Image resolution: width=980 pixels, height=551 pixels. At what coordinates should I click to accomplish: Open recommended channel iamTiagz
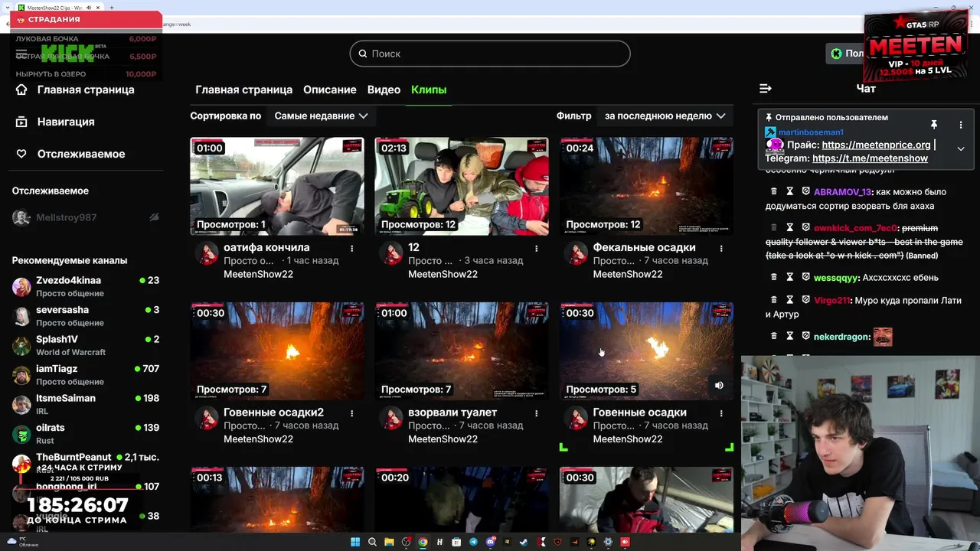click(86, 375)
